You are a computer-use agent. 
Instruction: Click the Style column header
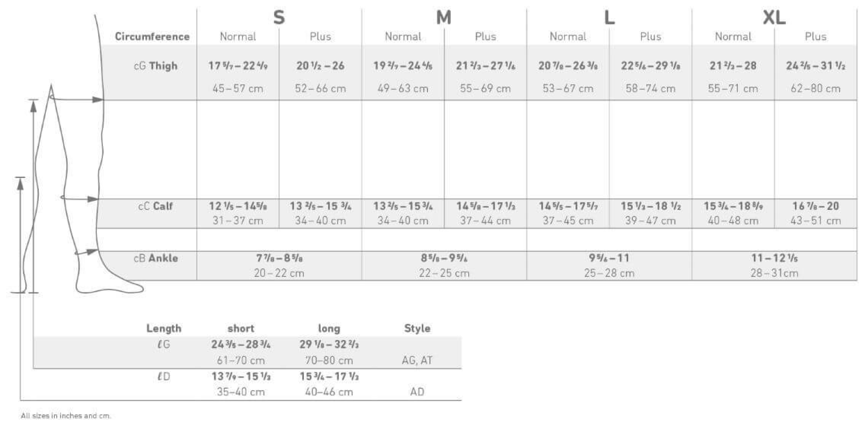pyautogui.click(x=417, y=329)
